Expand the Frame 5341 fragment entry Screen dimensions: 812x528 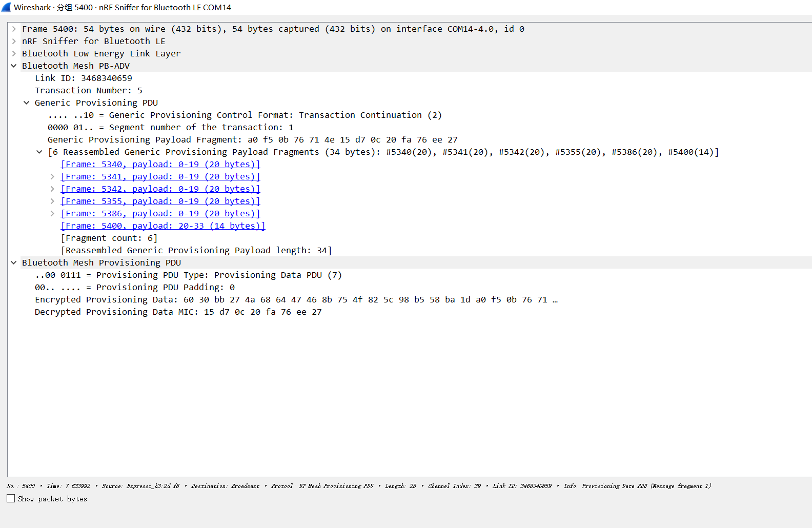(52, 177)
